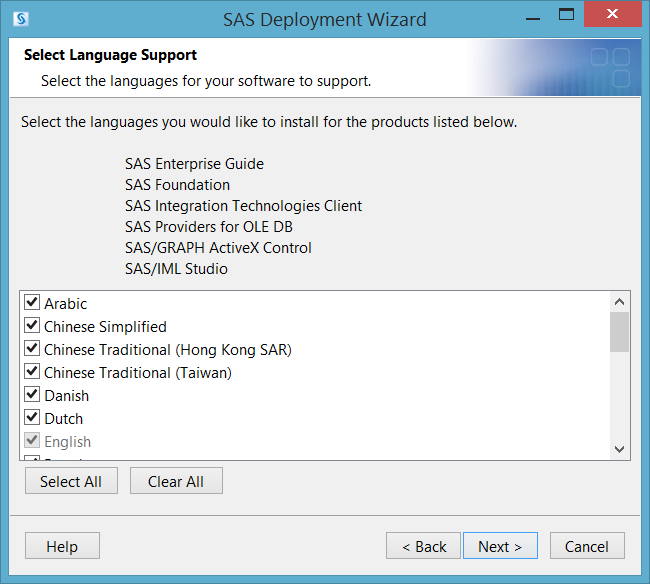
Task: Click the 'SAS Enterprise Guide' product text
Action: pyautogui.click(x=194, y=164)
